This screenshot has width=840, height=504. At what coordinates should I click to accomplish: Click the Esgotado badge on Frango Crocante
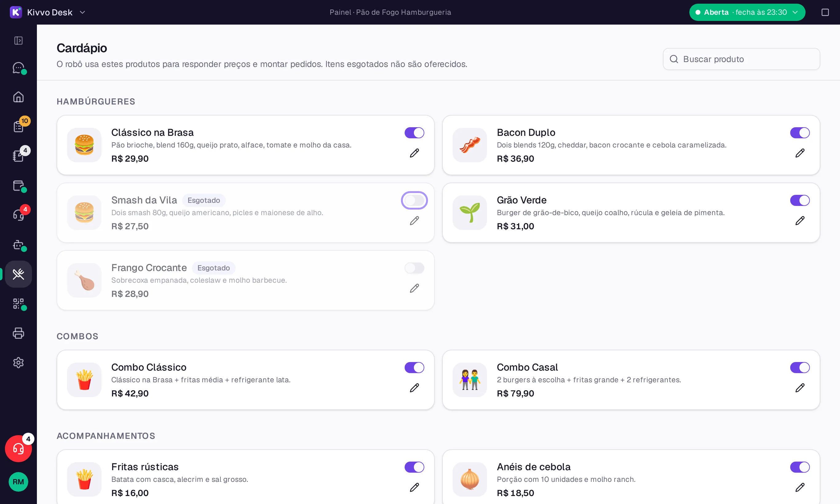tap(213, 268)
